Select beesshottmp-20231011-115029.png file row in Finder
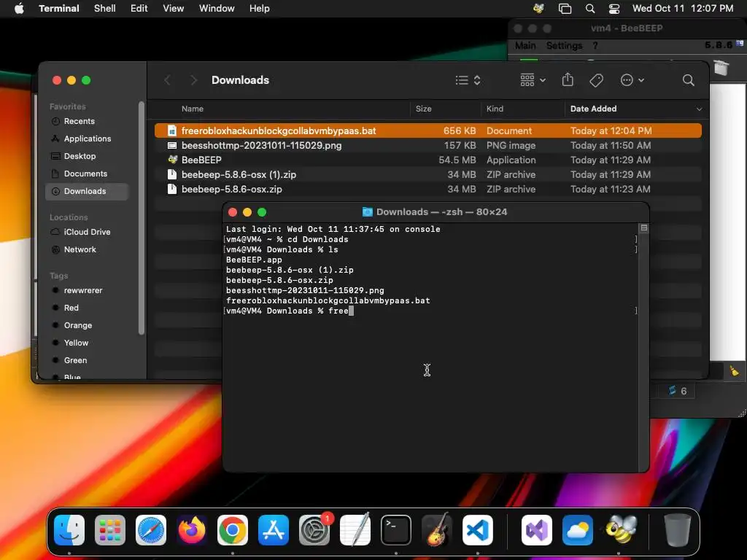The width and height of the screenshot is (747, 560). pos(427,145)
